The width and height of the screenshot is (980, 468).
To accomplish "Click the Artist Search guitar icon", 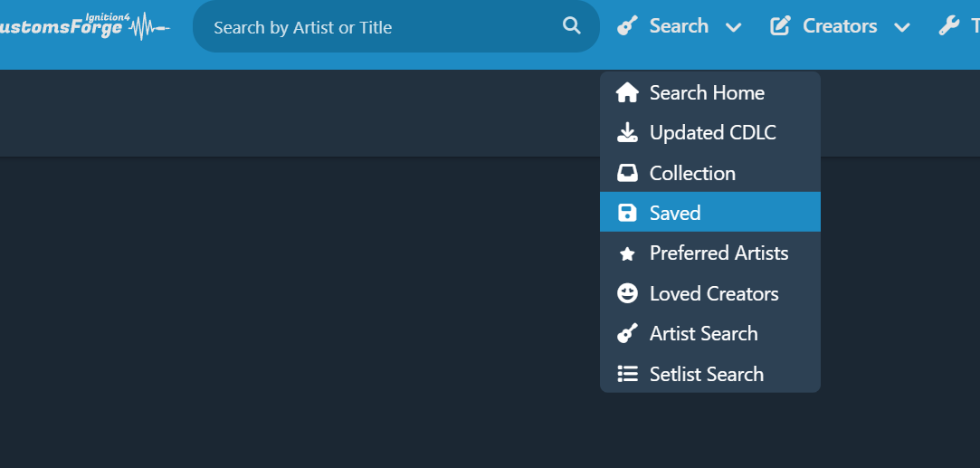I will 627,333.
